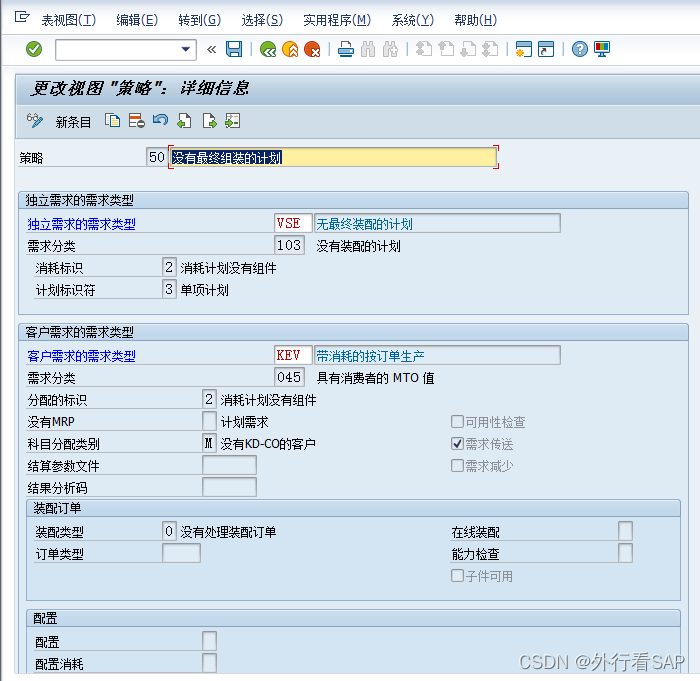Open the 编辑(E) menu
This screenshot has width=700, height=681.
point(137,20)
